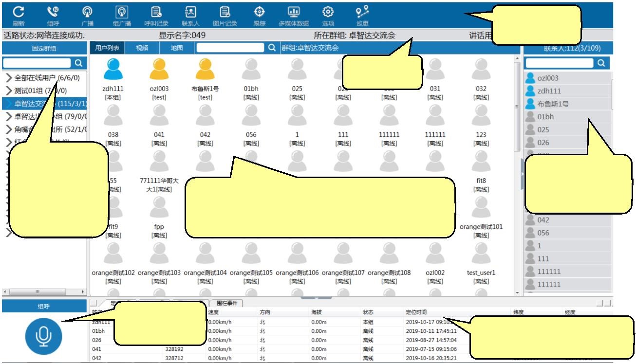Switch to the 地图 map tab
This screenshot has height=364, width=636.
(177, 48)
